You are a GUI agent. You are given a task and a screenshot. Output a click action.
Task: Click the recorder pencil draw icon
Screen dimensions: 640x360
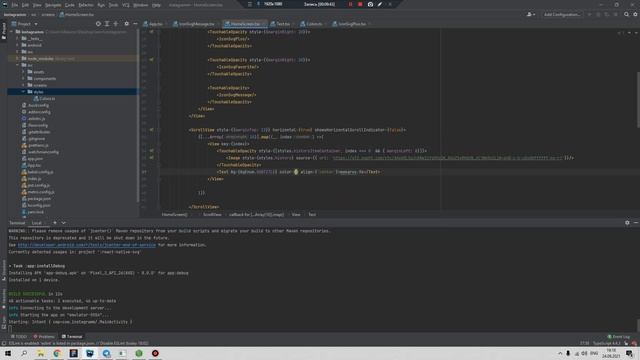pos(380,4)
